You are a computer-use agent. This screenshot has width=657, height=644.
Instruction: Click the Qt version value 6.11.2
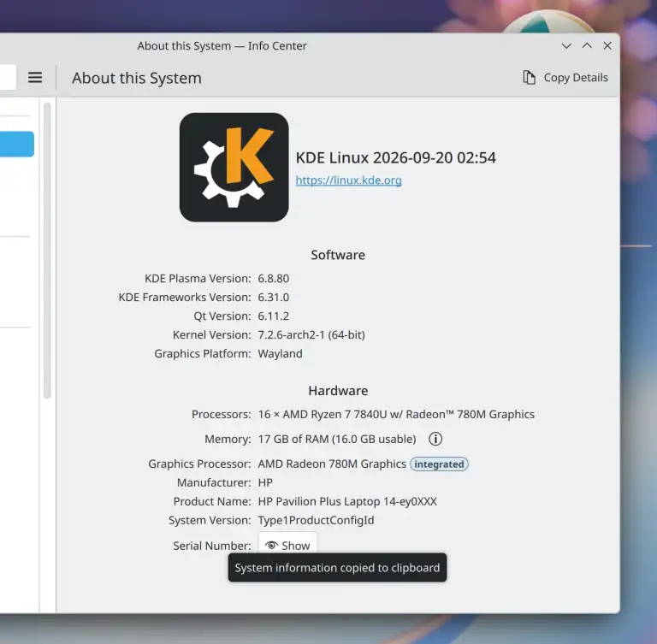click(273, 316)
